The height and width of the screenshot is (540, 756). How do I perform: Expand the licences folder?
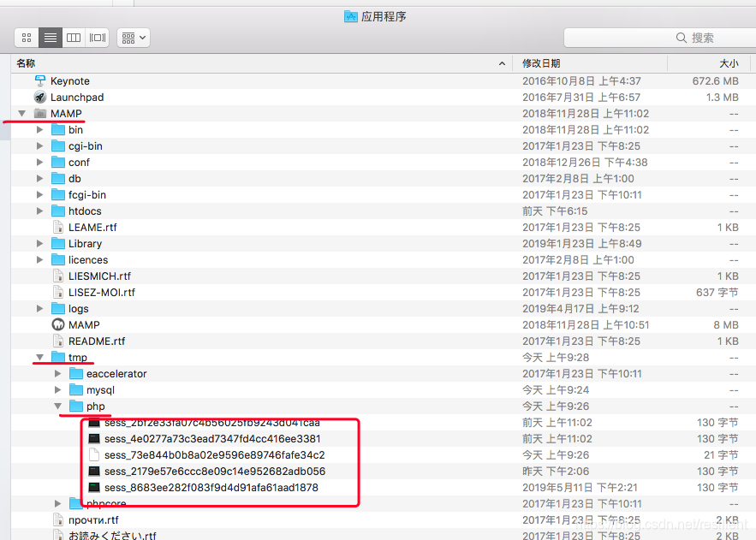pyautogui.click(x=40, y=260)
